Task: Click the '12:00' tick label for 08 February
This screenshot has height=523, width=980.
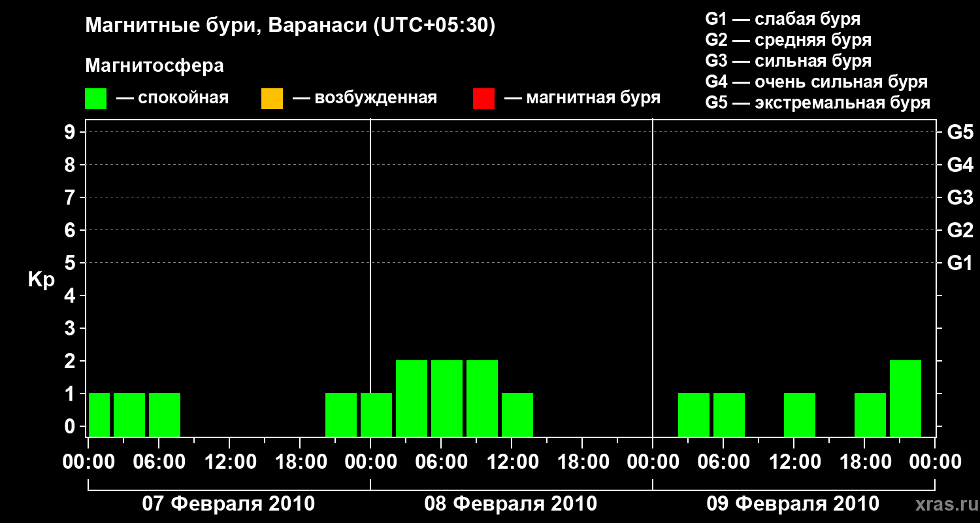Action: [512, 462]
